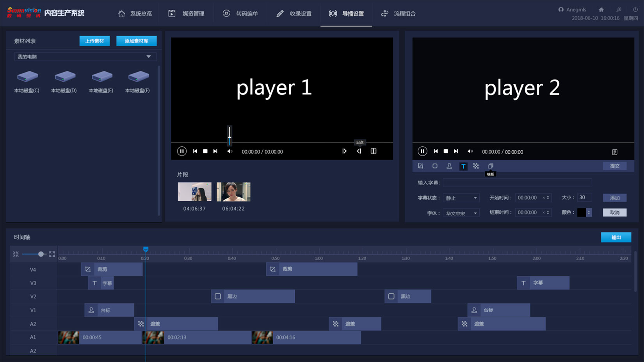Screen dimensions: 644x362
Task: Mute the volume on player 2
Action: [470, 151]
